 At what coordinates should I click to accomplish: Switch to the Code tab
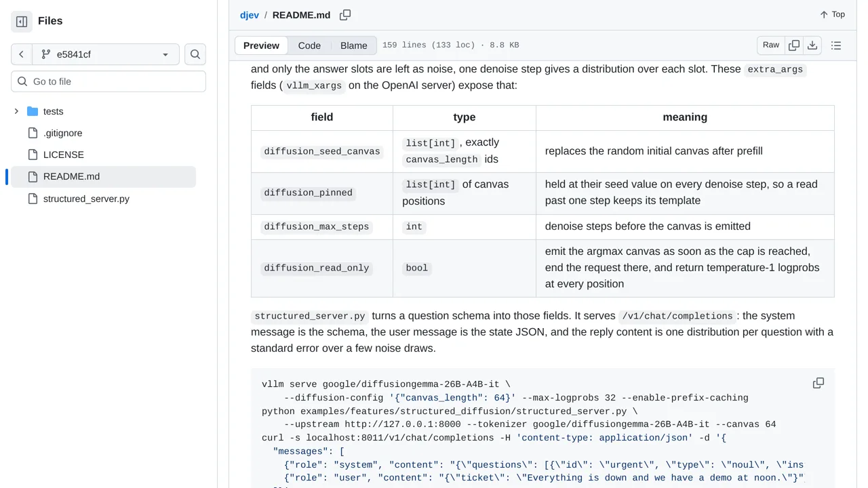(x=309, y=45)
